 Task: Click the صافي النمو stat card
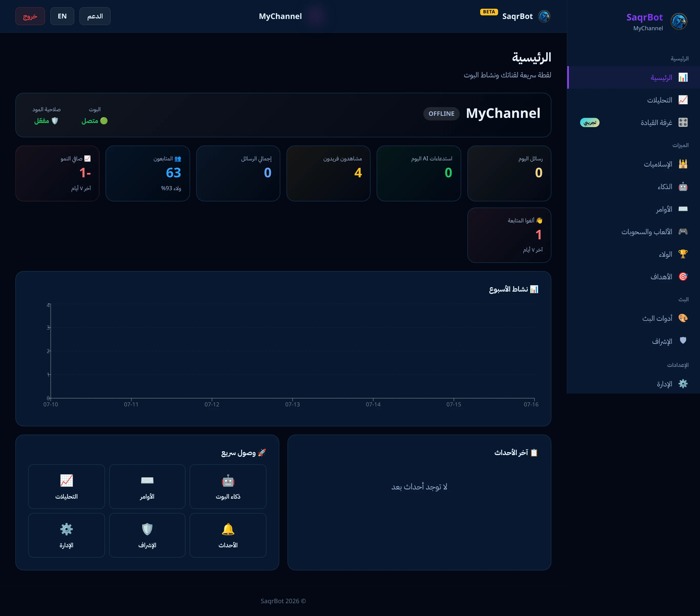(57, 174)
